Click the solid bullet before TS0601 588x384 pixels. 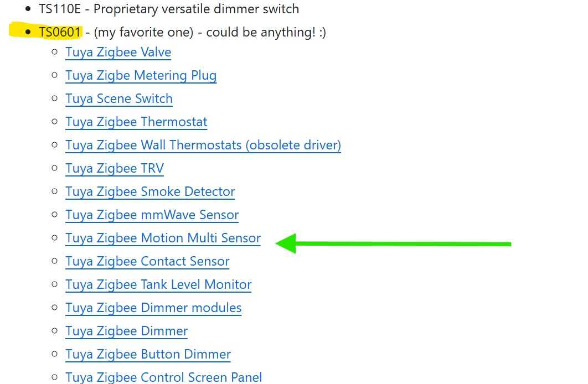point(28,32)
